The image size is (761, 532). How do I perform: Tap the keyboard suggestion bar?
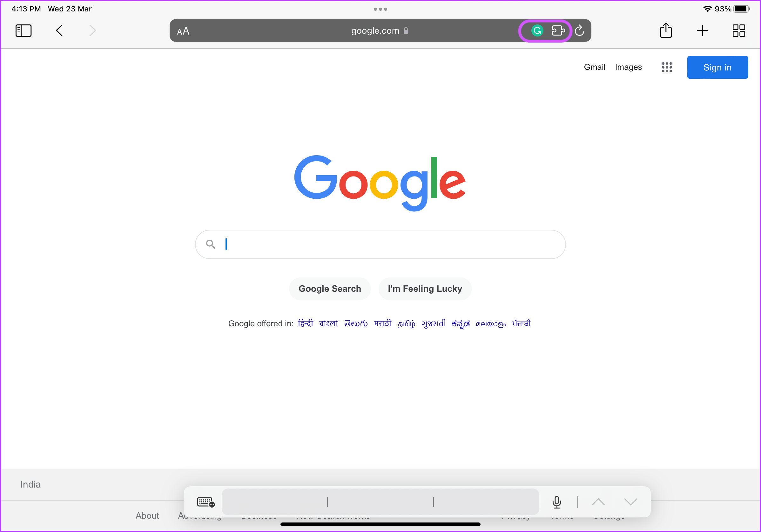pos(380,502)
